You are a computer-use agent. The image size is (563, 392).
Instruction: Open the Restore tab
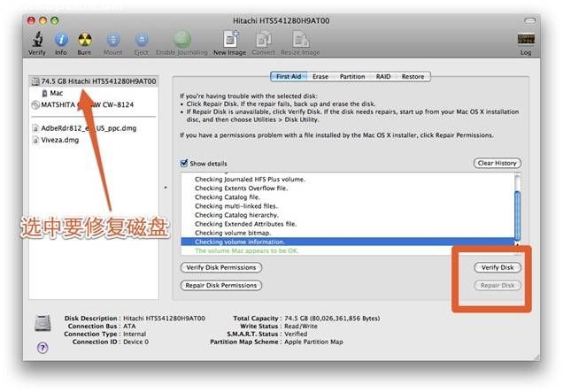pos(413,77)
